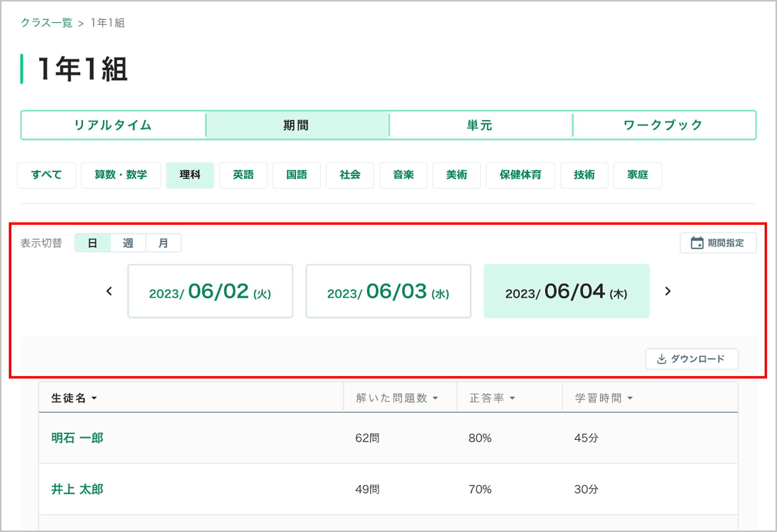Click the 45分 study time value
The height and width of the screenshot is (532, 777).
tap(586, 438)
